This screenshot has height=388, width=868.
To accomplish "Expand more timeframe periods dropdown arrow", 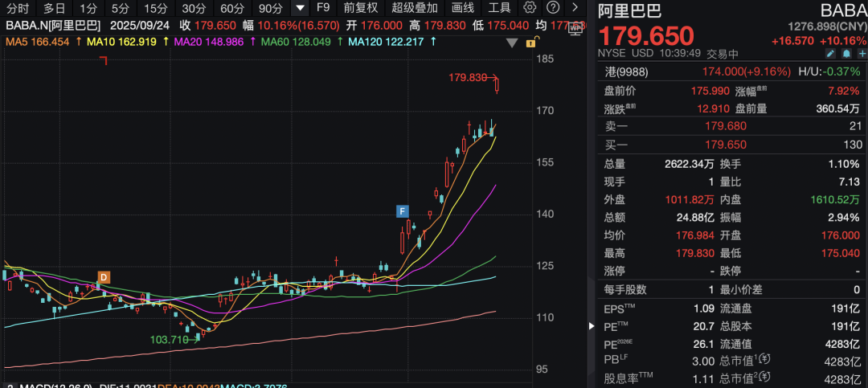I will [300, 8].
